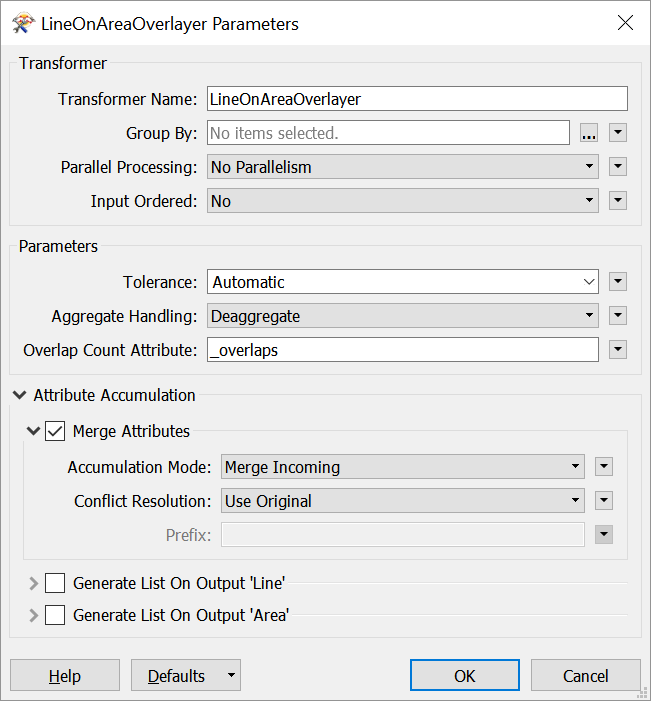This screenshot has height=701, width=651.
Task: Open the Group By options arrow menu
Action: [x=618, y=133]
